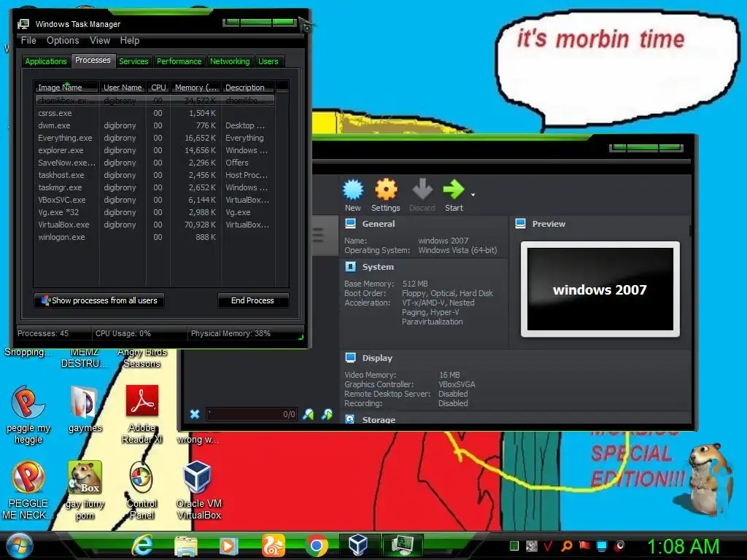The width and height of the screenshot is (747, 560).
Task: Open File Explorer from the taskbar
Action: [x=186, y=545]
